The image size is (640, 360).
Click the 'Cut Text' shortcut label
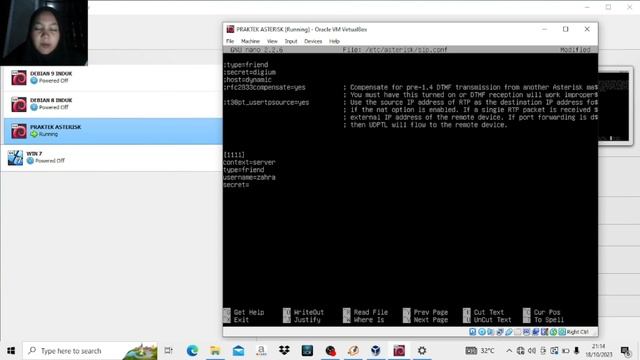click(x=489, y=312)
